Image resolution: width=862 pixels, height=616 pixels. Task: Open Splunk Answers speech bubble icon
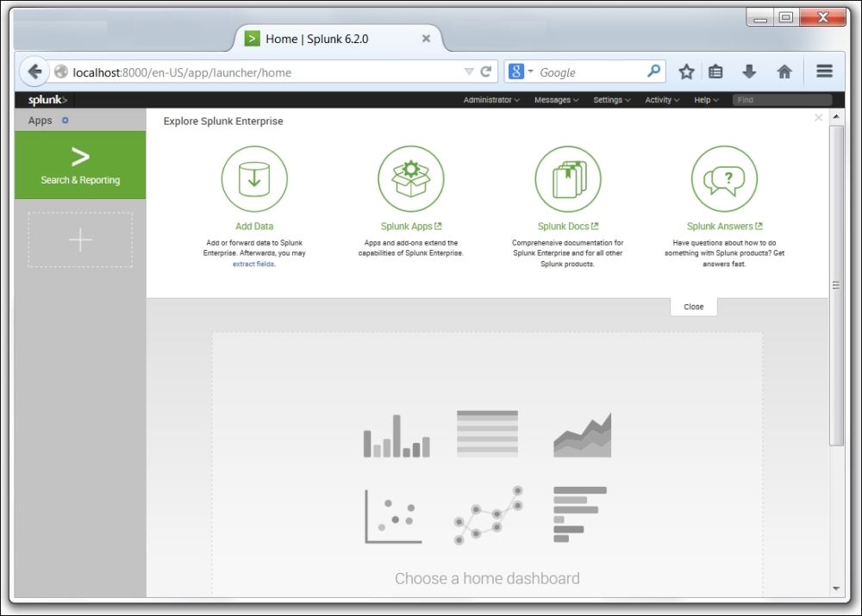click(724, 178)
